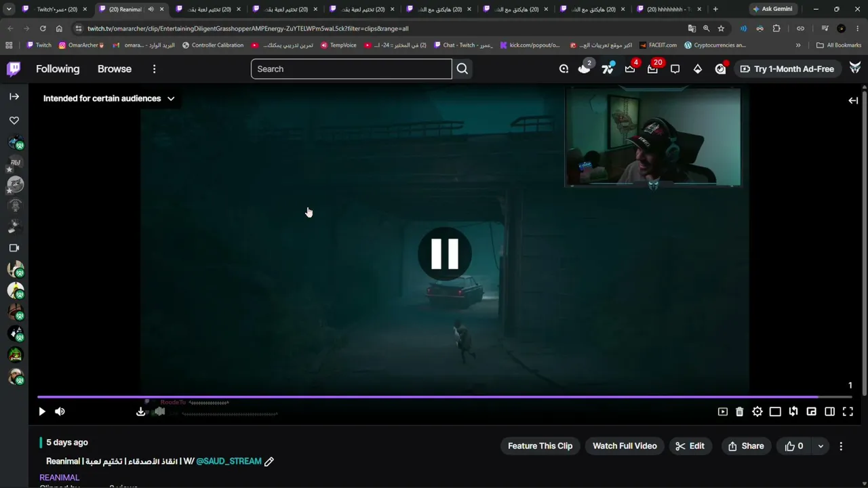Like the clip with thumbs up button
868x488 pixels.
point(794,446)
